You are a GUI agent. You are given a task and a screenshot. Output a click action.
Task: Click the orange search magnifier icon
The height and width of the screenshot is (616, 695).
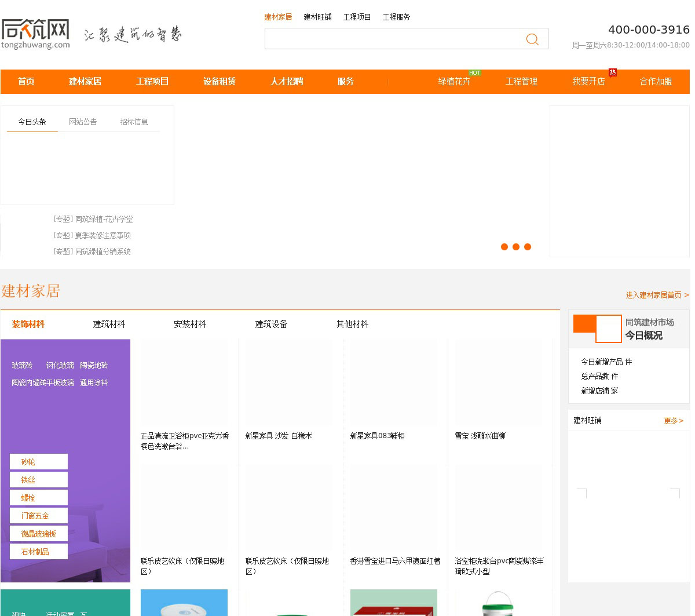coord(532,39)
